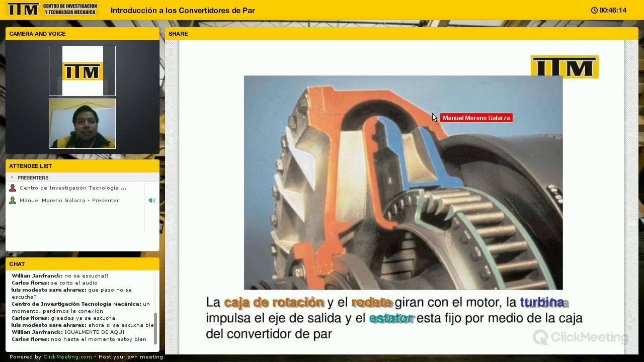Click the speaker icon beside Manuel Moreno Galarza
This screenshot has width=644, height=362.
coord(151,201)
